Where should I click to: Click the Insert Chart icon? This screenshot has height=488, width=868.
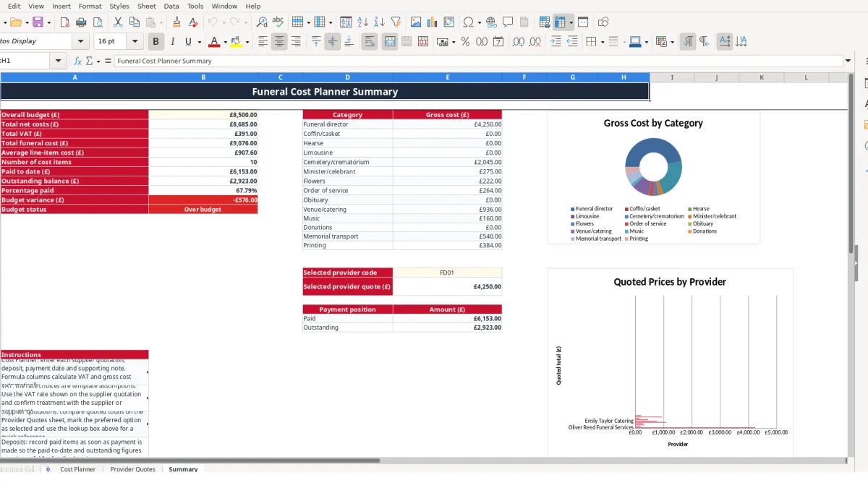point(433,22)
